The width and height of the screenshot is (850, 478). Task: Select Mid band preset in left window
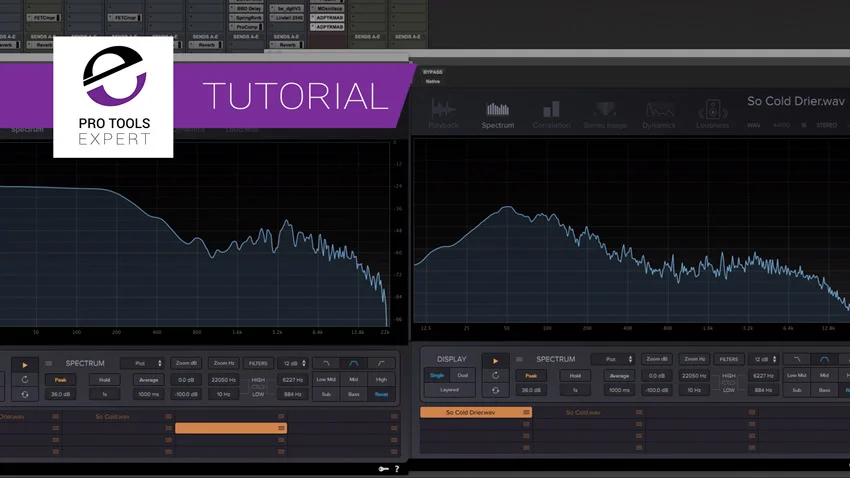354,379
